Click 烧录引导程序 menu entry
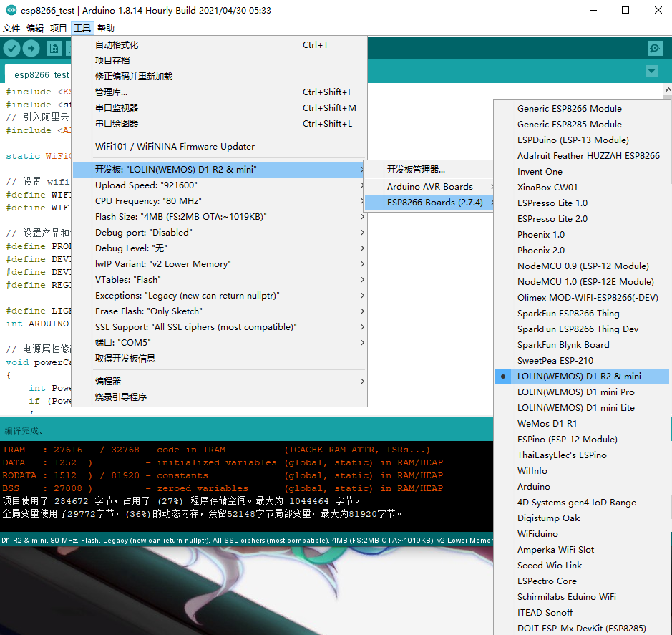The width and height of the screenshot is (672, 635). pyautogui.click(x=219, y=397)
